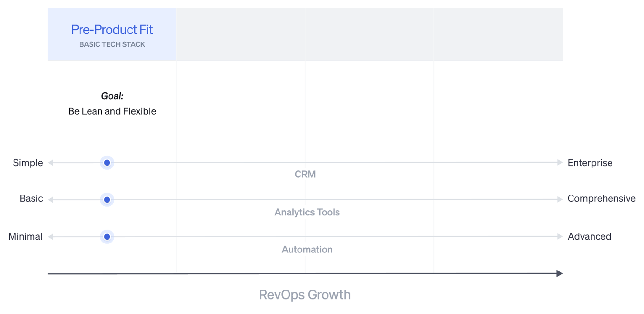Click the Analytics Tools slider blue dot
This screenshot has width=644, height=314.
107,200
